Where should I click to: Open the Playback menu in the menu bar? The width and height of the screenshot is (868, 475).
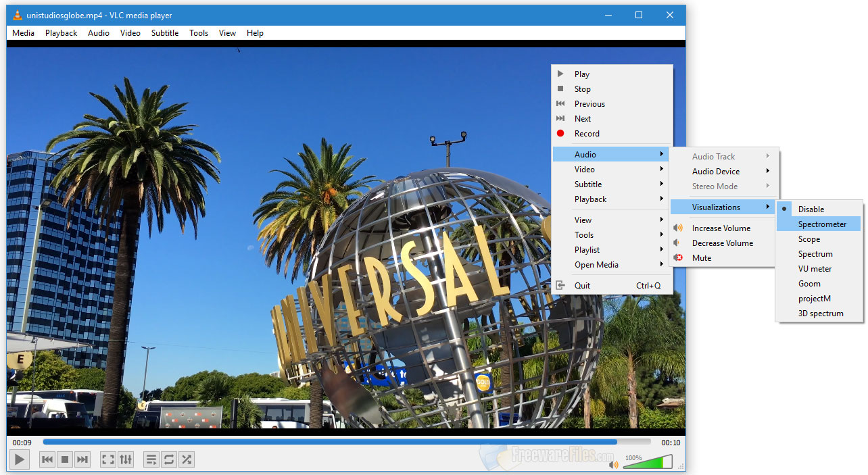click(62, 33)
